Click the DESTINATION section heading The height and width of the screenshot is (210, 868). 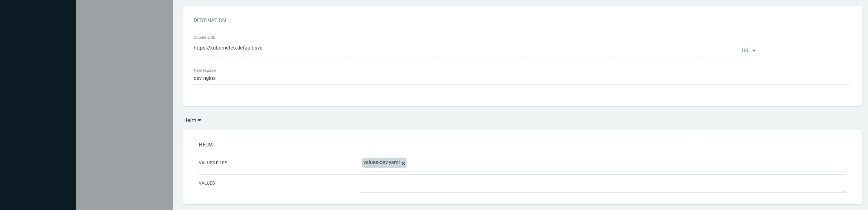coord(209,20)
